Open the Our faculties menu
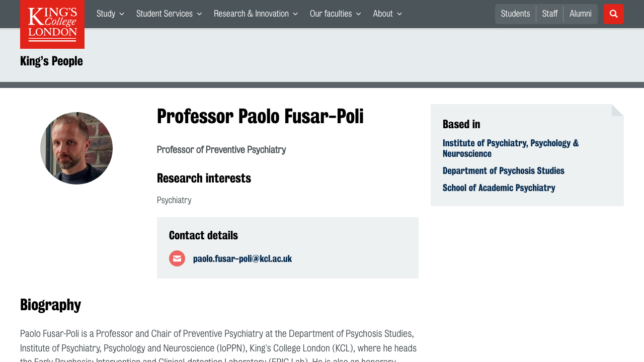The height and width of the screenshot is (362, 644). coord(335,14)
